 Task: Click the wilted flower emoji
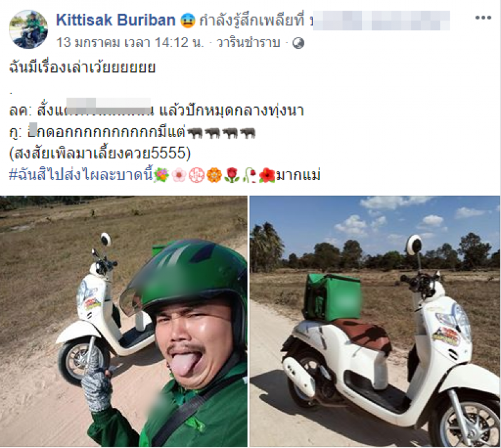[x=249, y=175]
